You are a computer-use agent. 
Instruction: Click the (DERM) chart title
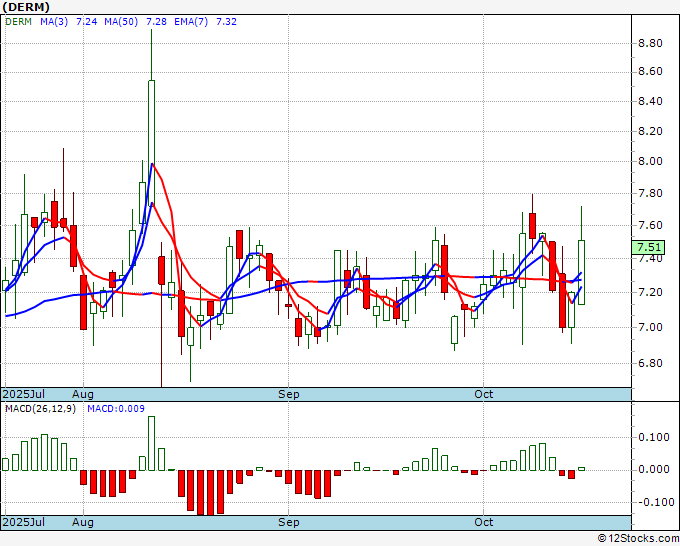click(26, 7)
